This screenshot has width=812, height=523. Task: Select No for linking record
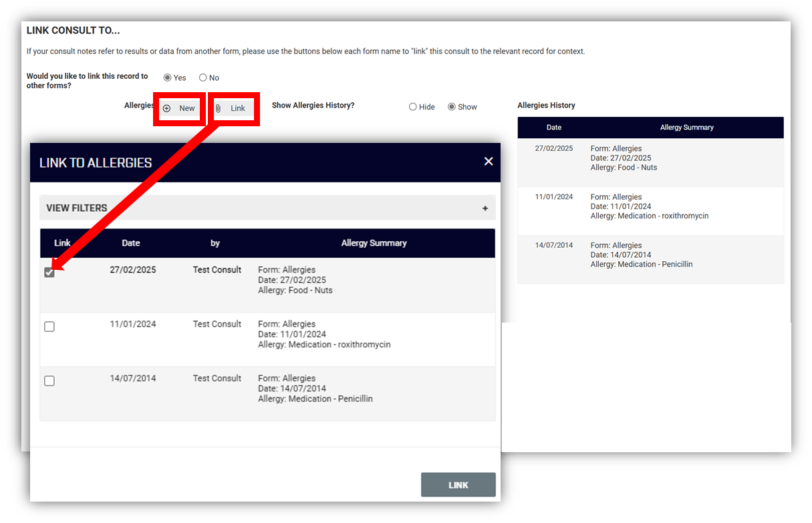coord(203,77)
